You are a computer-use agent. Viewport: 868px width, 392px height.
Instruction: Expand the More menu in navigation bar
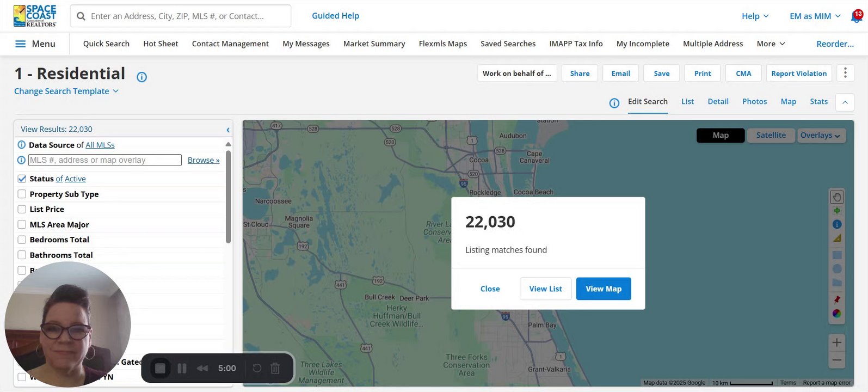[771, 44]
